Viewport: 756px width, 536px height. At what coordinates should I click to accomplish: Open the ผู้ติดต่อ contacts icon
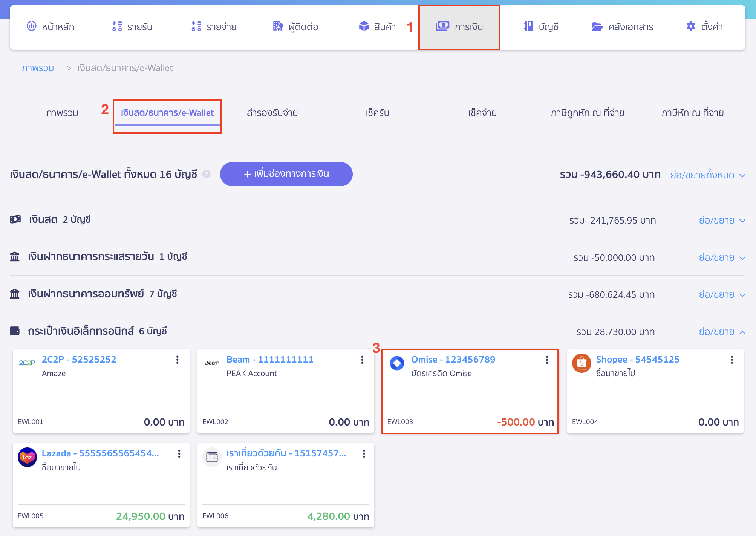click(x=277, y=26)
